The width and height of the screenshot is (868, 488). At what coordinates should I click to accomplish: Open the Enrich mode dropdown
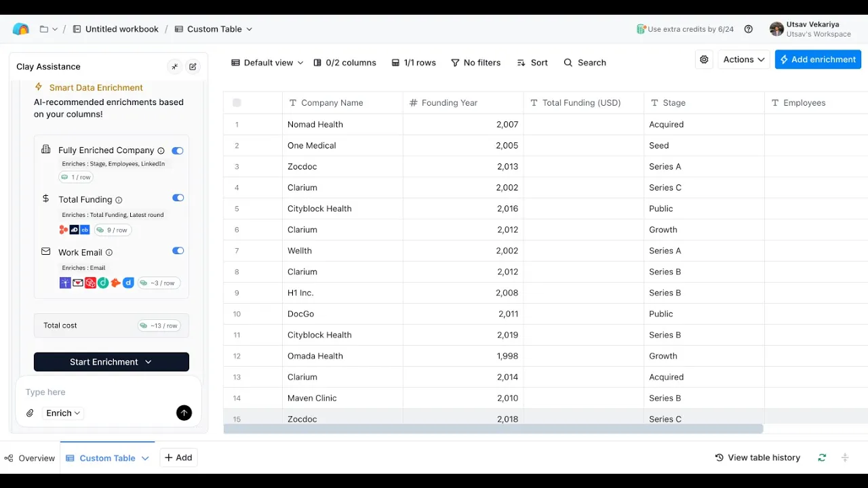click(63, 413)
